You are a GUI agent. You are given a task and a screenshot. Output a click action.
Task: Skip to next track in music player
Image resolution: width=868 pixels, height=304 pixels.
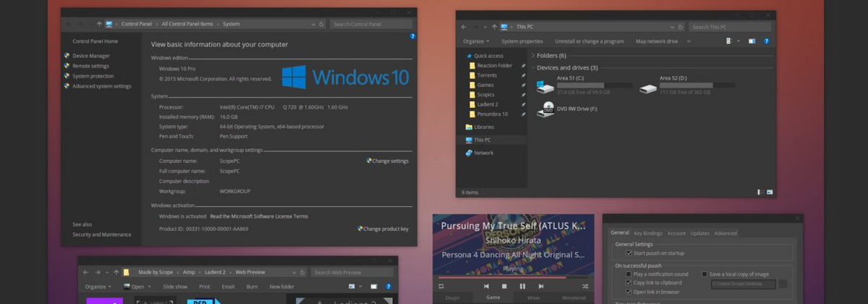(x=540, y=287)
